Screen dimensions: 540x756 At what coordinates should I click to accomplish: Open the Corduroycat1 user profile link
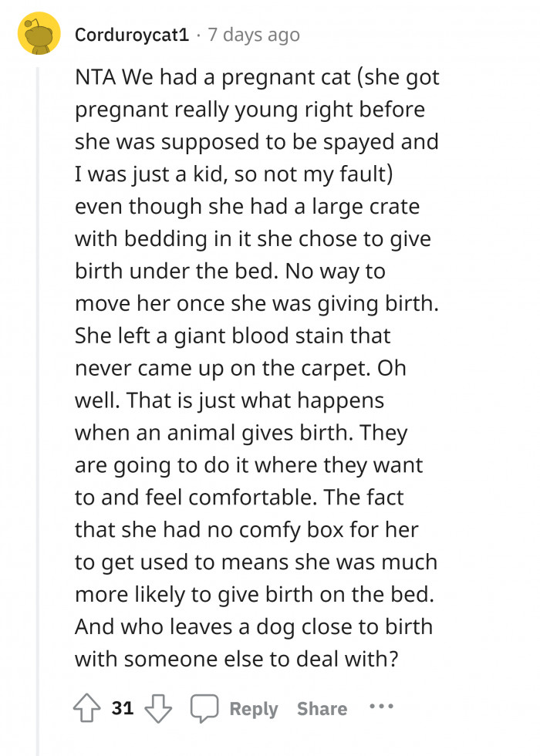pyautogui.click(x=132, y=35)
